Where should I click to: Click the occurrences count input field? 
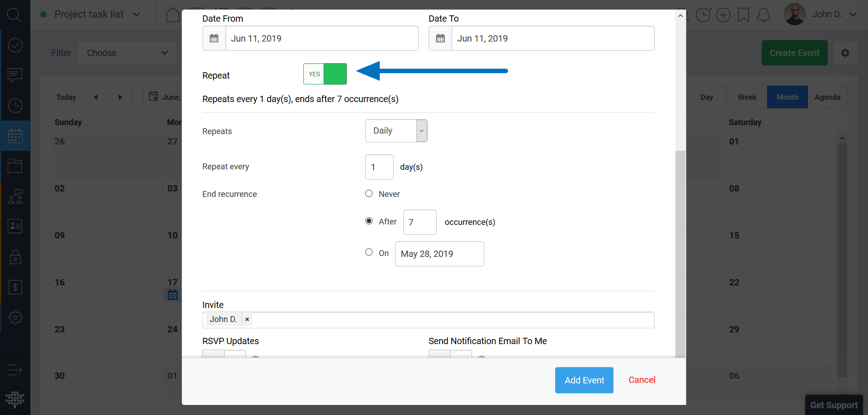point(420,222)
